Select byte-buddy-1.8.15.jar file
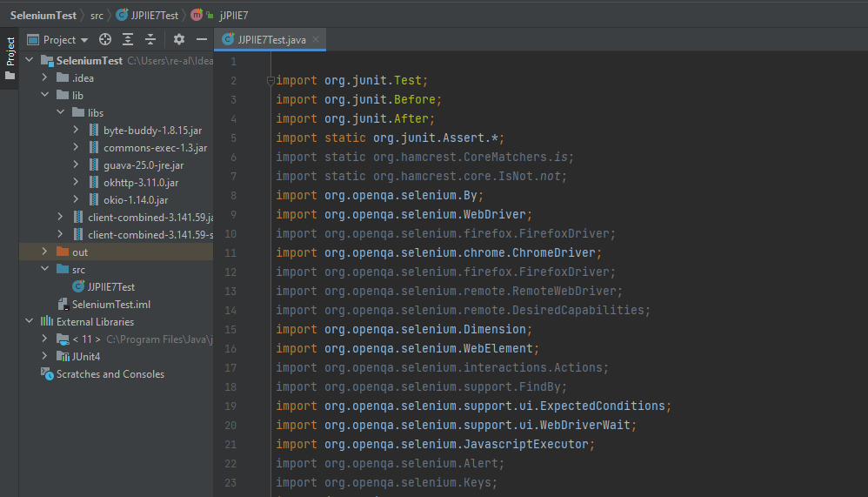 [x=152, y=131]
